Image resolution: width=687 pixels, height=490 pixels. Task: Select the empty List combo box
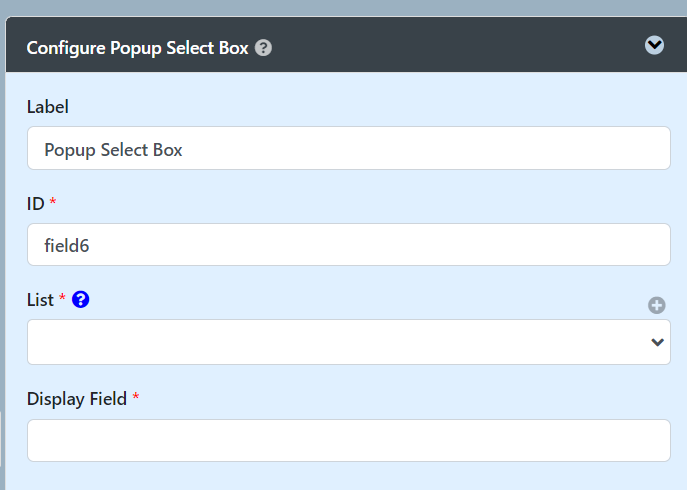349,342
